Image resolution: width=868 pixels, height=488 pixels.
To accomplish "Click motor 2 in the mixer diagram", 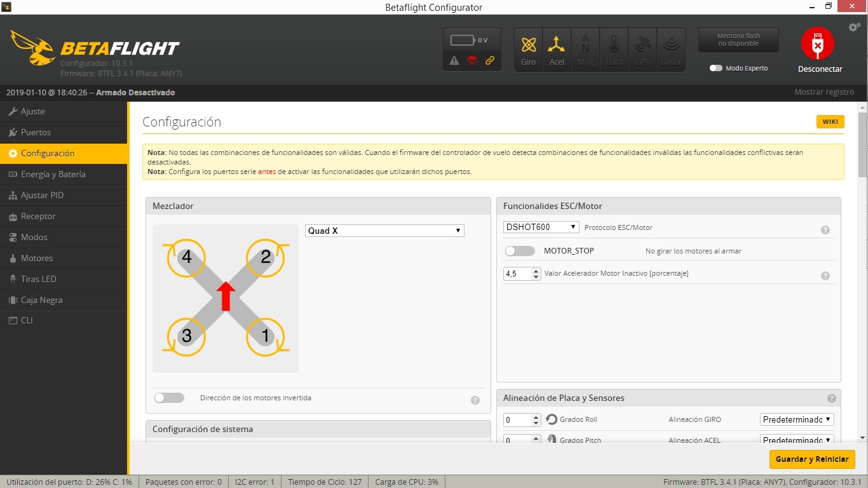I will (266, 257).
